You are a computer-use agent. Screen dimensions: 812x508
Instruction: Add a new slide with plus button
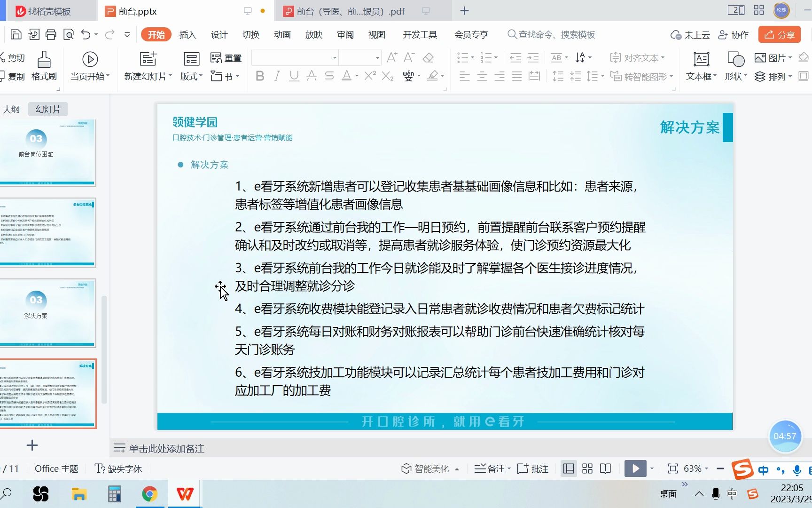32,445
